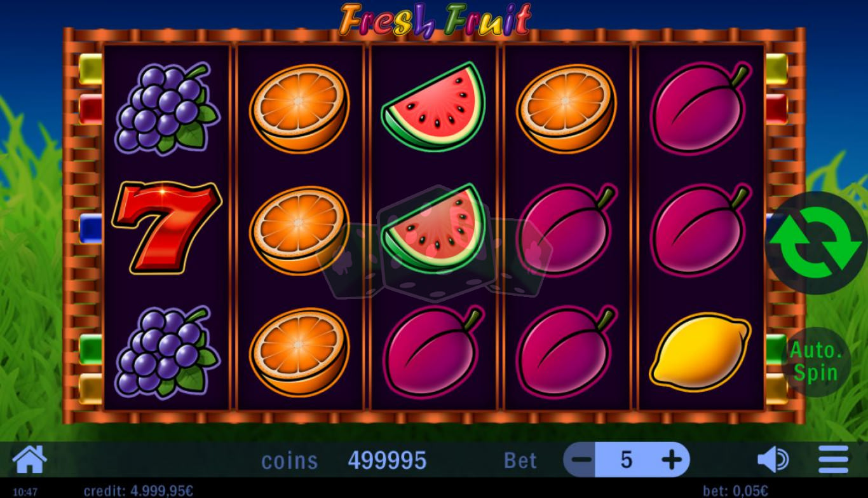Click the Fresh Fruit title logo
The width and height of the screenshot is (868, 498).
tap(435, 20)
